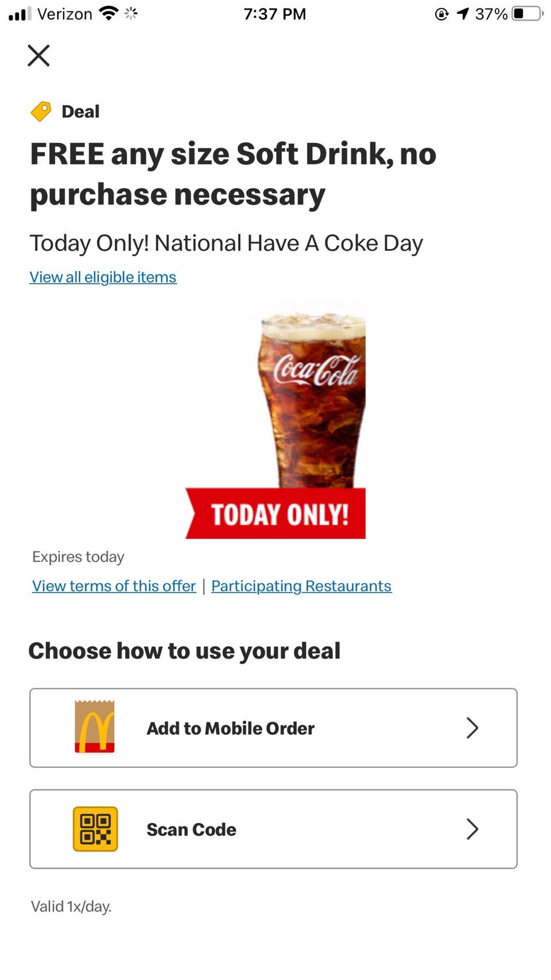Tap the cellular signal bars icon
Screen dimensions: 551x980
pos(20,14)
